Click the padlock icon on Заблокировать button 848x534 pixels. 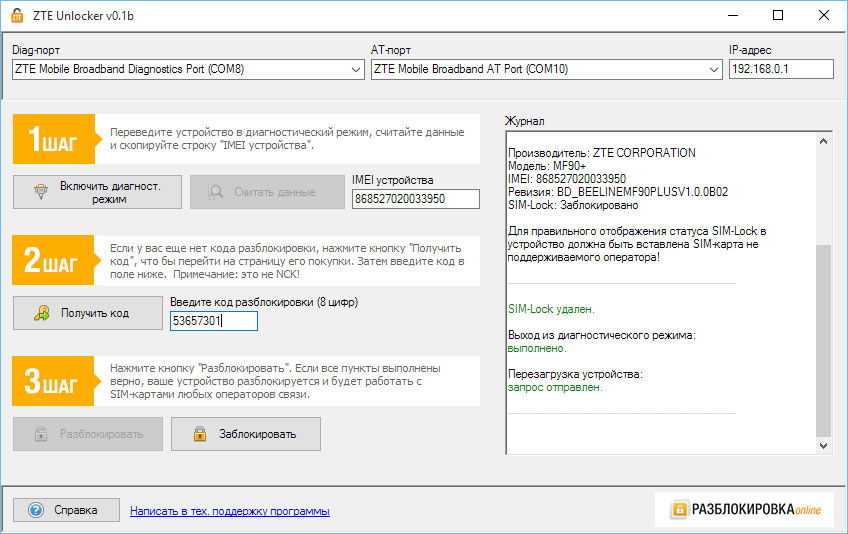(200, 434)
